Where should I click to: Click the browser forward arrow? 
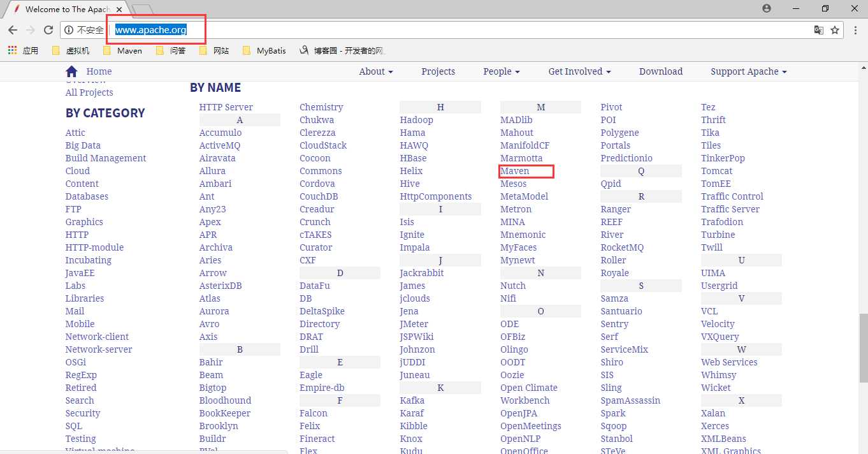31,30
